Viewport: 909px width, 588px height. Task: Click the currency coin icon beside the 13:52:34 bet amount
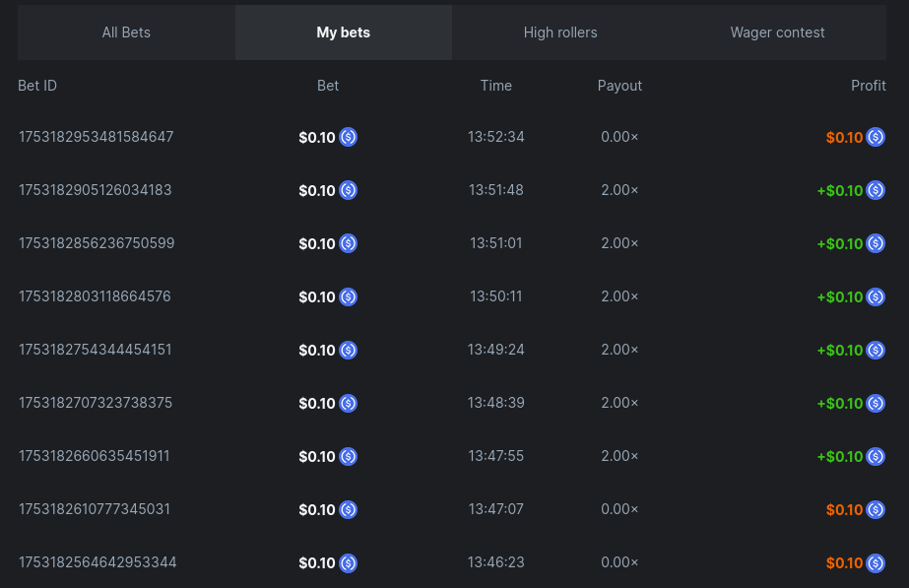(348, 137)
